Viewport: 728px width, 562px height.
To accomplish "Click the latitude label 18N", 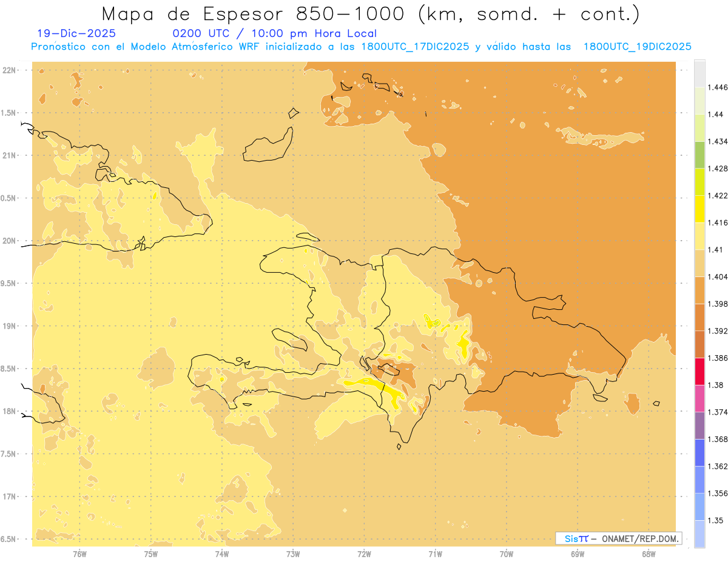I will (x=9, y=411).
